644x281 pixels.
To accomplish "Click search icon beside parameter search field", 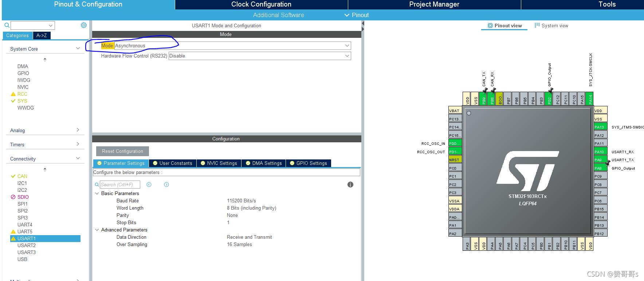I will pos(97,185).
